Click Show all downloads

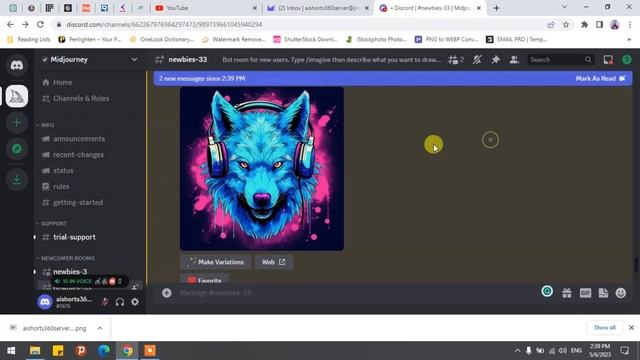pos(604,328)
